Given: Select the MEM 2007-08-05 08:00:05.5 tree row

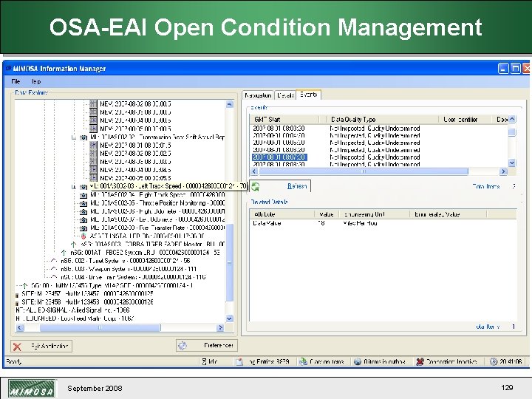Looking at the screenshot, I should click(x=135, y=178).
